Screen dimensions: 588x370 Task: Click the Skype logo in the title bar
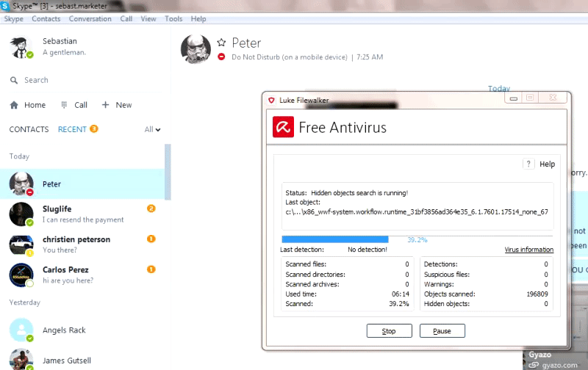(5, 6)
